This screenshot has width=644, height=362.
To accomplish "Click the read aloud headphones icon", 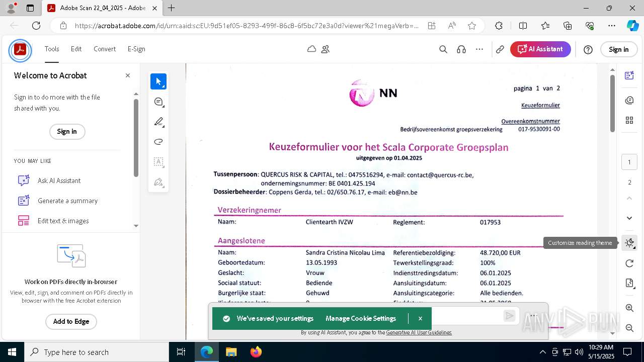I will pyautogui.click(x=461, y=49).
